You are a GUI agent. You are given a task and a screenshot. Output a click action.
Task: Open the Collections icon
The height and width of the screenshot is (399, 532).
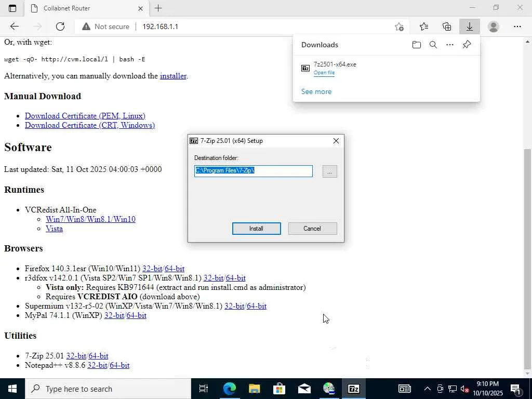tap(447, 26)
